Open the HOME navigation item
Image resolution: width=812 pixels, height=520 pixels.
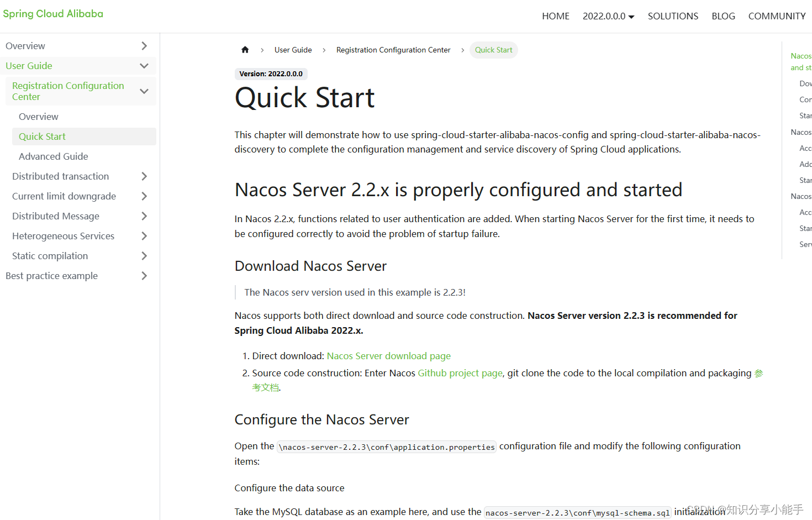(556, 16)
